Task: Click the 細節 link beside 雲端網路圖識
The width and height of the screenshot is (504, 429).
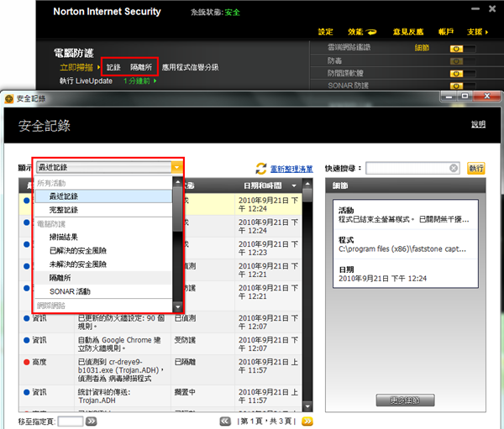Action: 422,48
